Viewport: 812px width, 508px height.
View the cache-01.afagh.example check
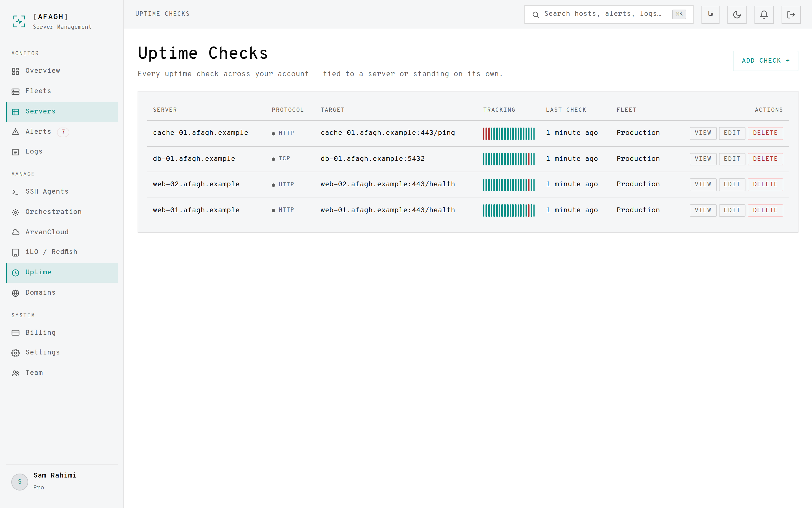703,133
